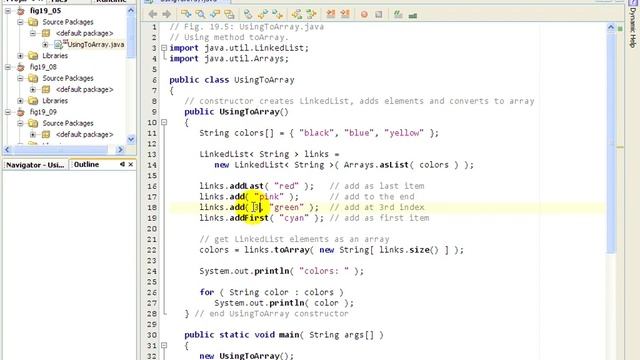The image size is (640, 360).
Task: Select Source Packages under fig19_09
Action: tap(68, 123)
